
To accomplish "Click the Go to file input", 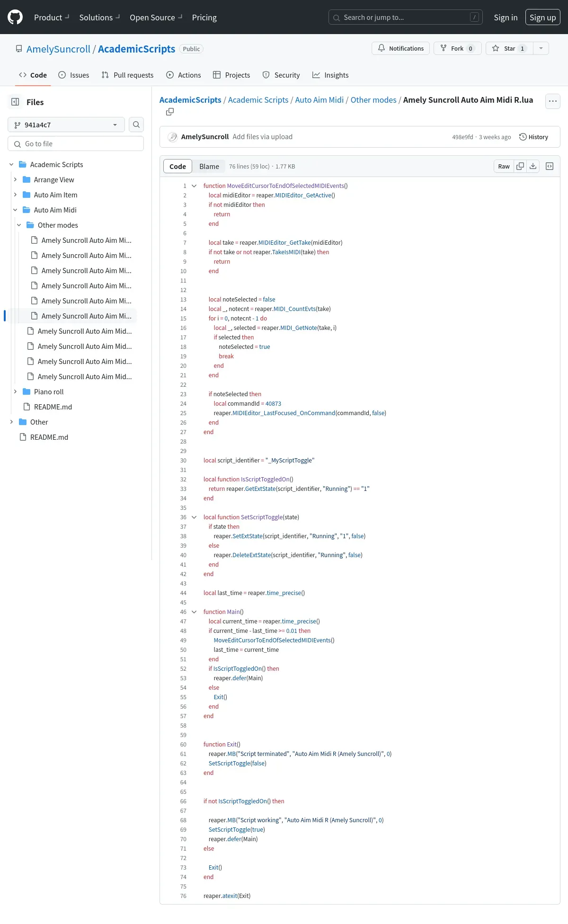I will [76, 143].
